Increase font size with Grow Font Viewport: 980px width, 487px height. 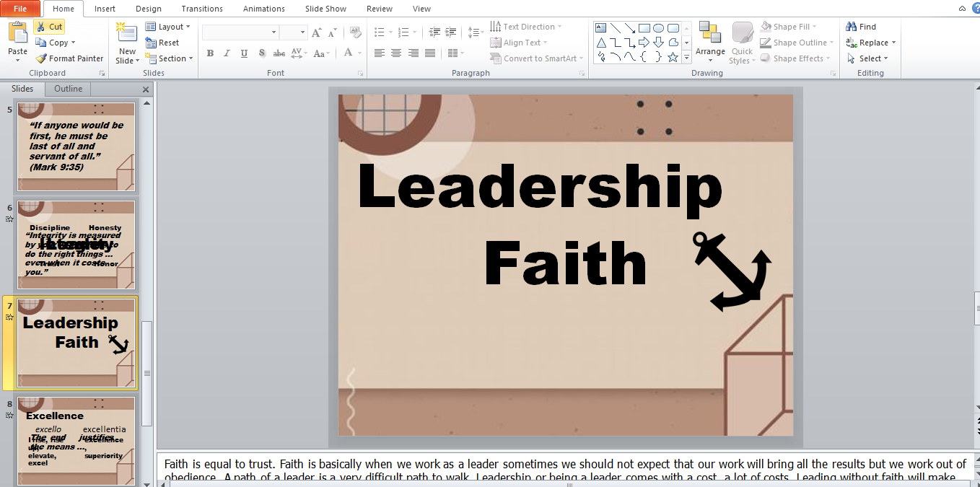(316, 32)
